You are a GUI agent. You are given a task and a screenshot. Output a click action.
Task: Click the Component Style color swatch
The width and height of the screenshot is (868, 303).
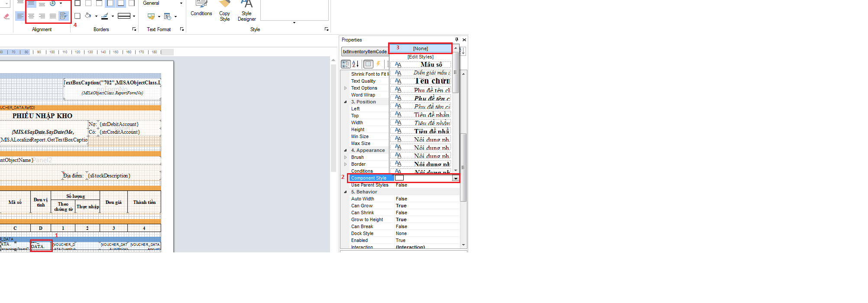pos(399,178)
